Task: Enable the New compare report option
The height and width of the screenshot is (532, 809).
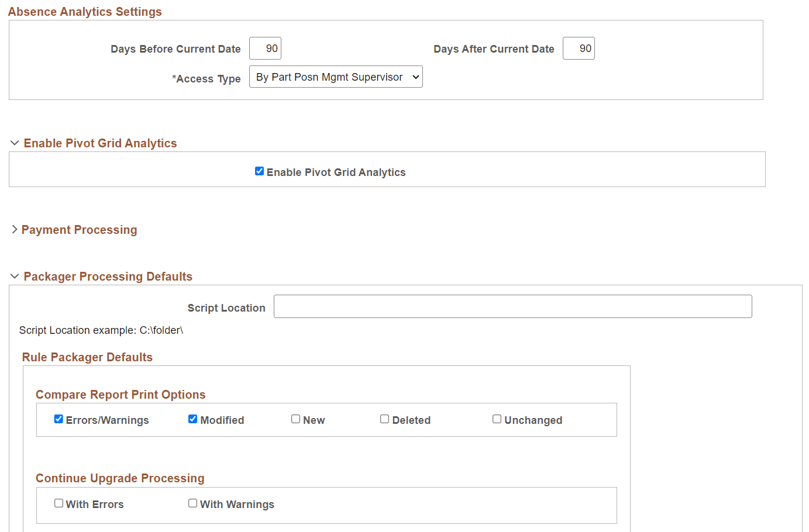Action: coord(295,419)
